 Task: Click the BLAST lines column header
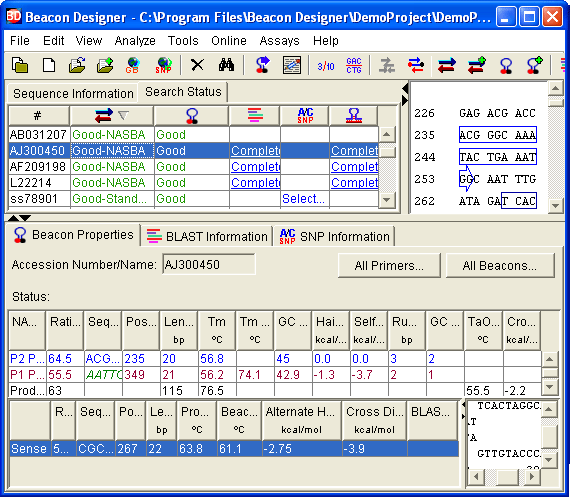point(255,116)
